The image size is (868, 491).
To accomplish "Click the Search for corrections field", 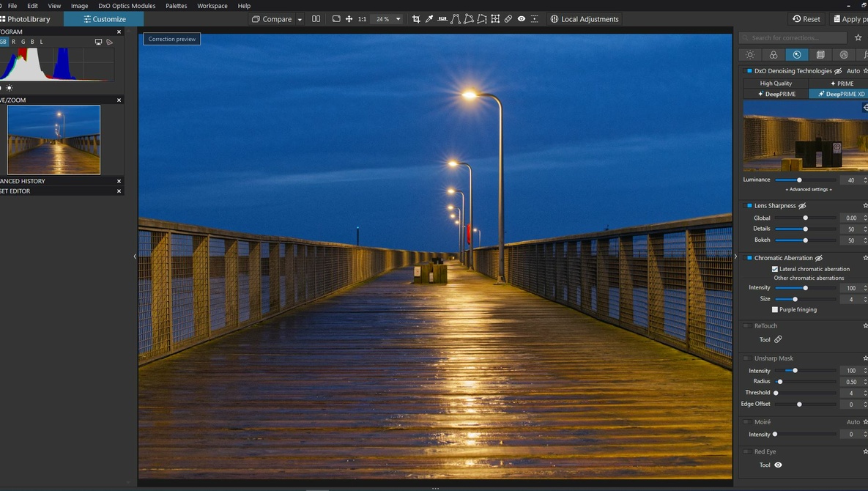I will coord(793,37).
